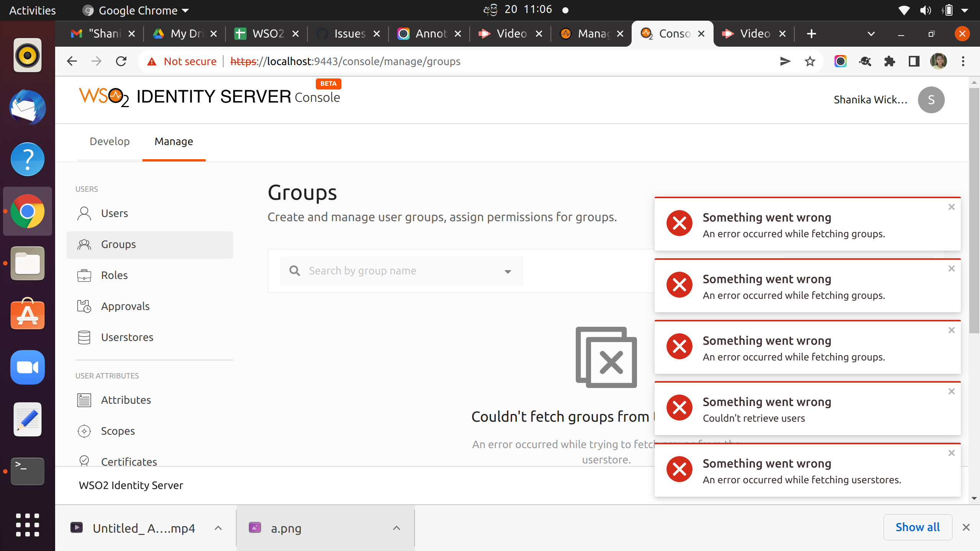Open the Activities menu

click(32, 10)
